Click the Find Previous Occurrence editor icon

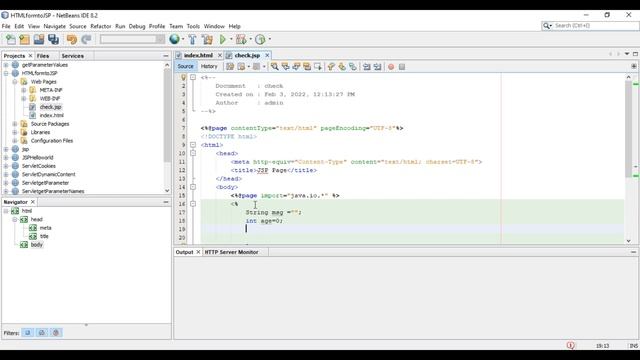(x=285, y=67)
